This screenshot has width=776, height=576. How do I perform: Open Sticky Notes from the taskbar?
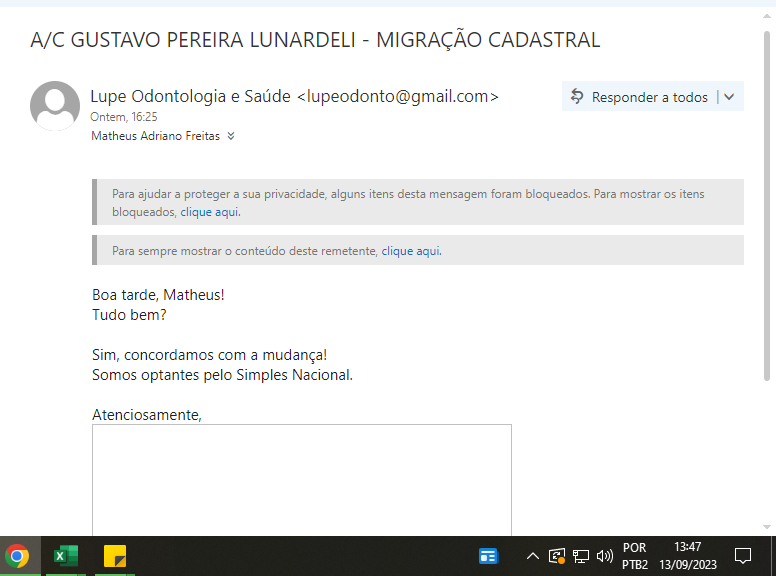click(115, 556)
